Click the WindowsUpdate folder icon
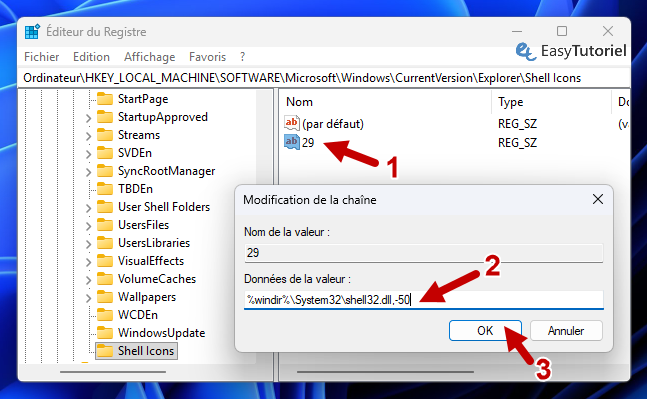647x399 pixels. 105,333
